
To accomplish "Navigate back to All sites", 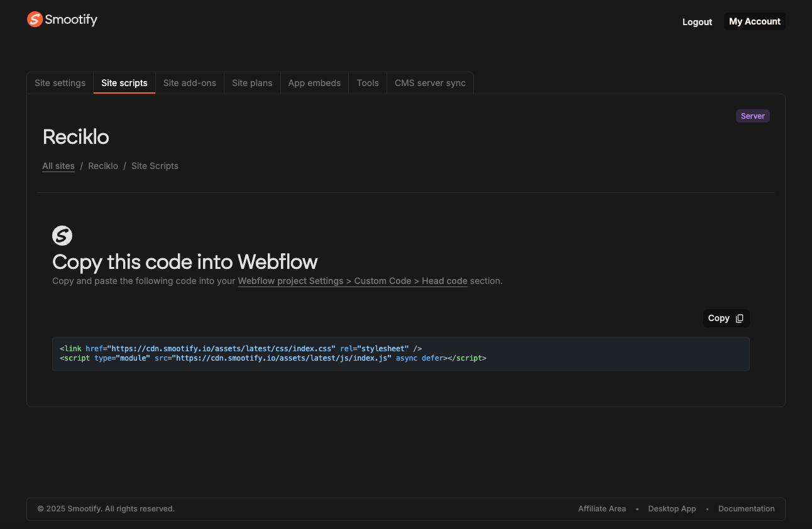I will click(x=58, y=165).
